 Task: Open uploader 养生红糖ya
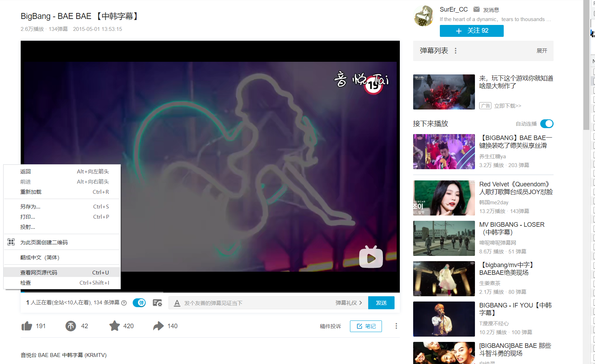(x=492, y=157)
